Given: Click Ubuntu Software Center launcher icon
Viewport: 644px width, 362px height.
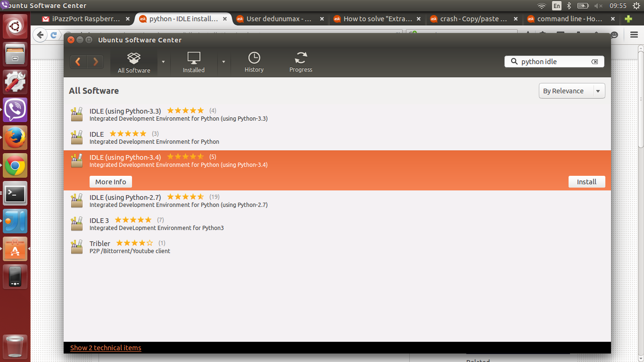Looking at the screenshot, I should click(x=15, y=249).
